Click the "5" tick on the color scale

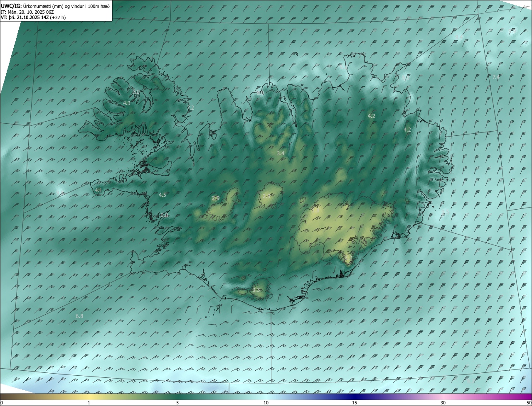pos(177,403)
